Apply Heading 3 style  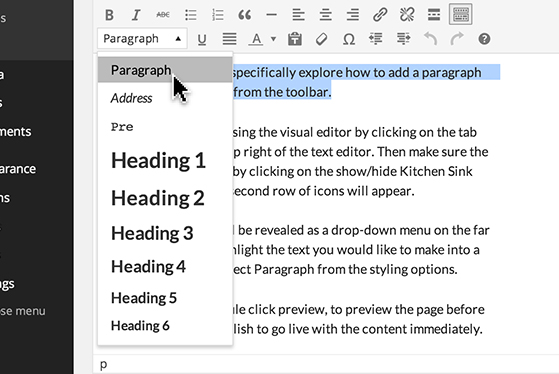[x=165, y=233]
